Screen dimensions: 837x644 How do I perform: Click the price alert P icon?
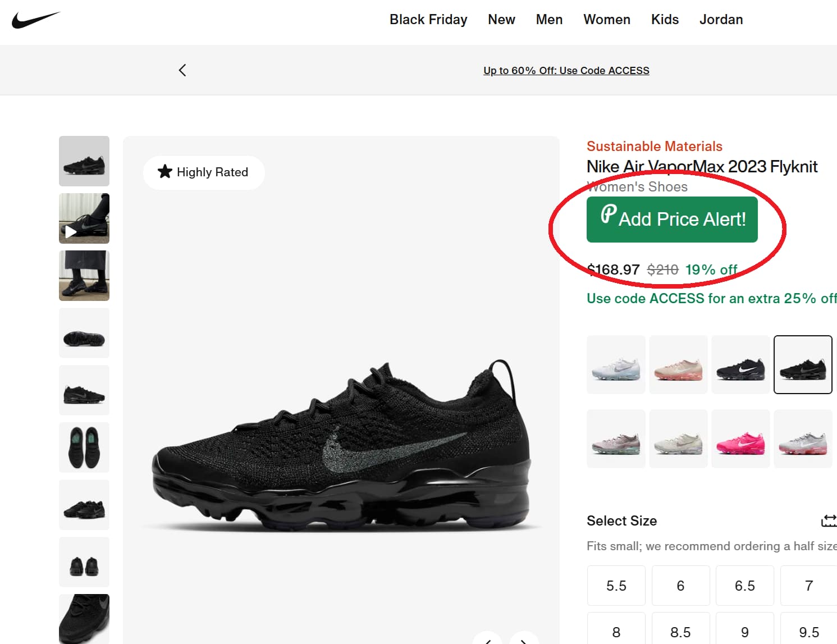(x=610, y=215)
